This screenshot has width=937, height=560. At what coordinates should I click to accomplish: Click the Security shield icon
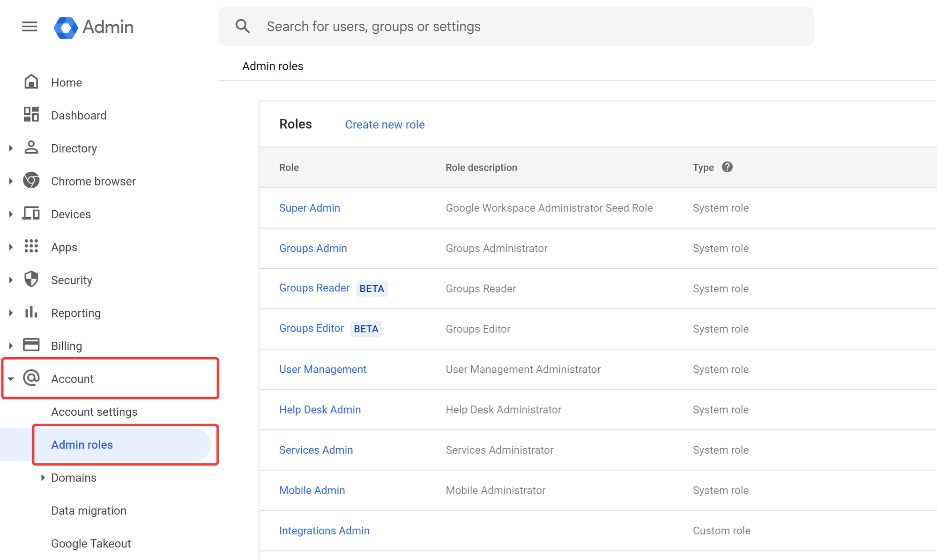(x=31, y=280)
